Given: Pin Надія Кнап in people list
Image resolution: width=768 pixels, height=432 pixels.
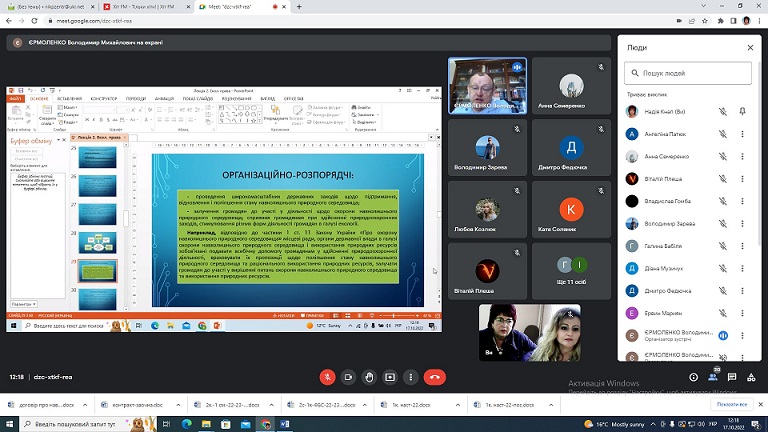Looking at the screenshot, I should click(x=742, y=112).
